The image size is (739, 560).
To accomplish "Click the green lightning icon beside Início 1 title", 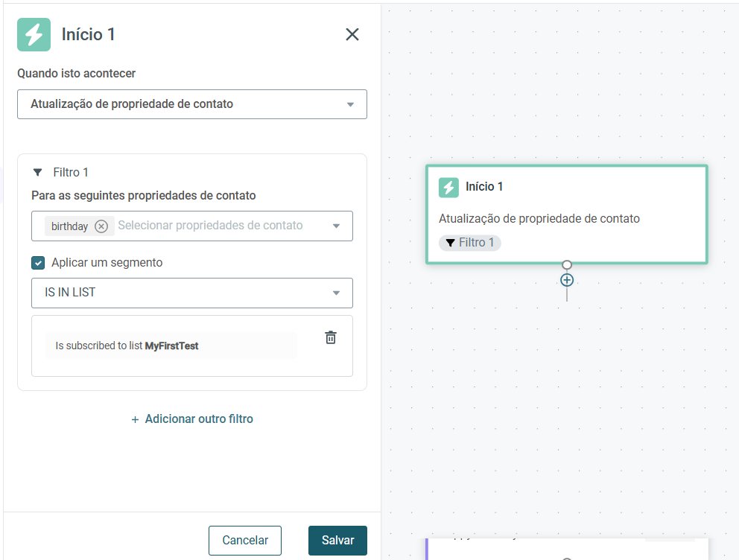I will 34,34.
